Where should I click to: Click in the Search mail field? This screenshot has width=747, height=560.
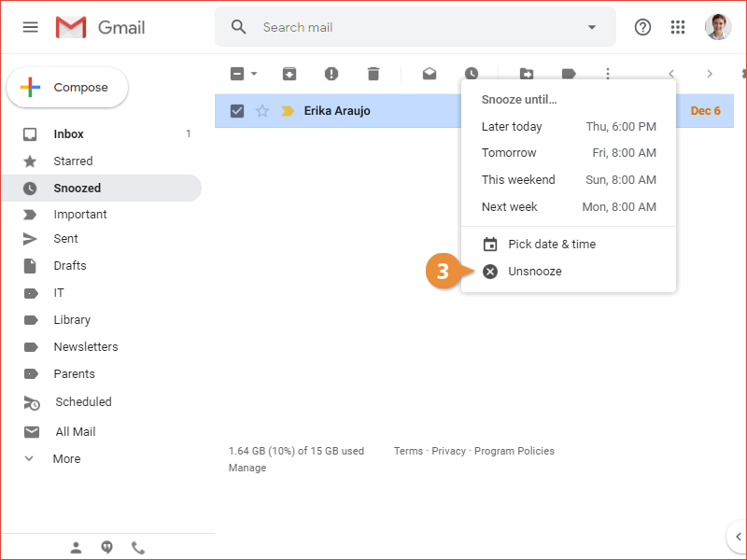point(411,27)
